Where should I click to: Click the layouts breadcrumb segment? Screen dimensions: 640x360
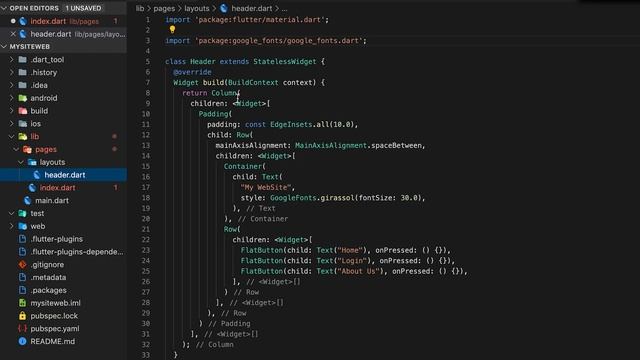(197, 8)
